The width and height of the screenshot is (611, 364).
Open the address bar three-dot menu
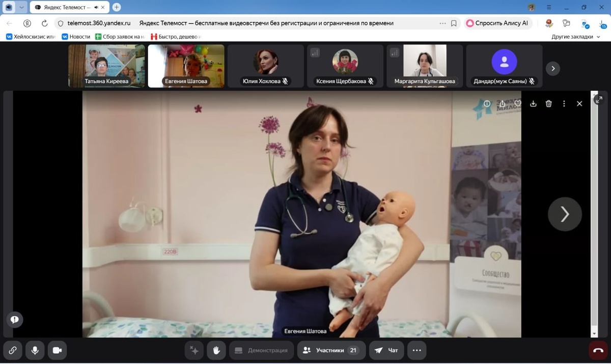click(x=442, y=23)
